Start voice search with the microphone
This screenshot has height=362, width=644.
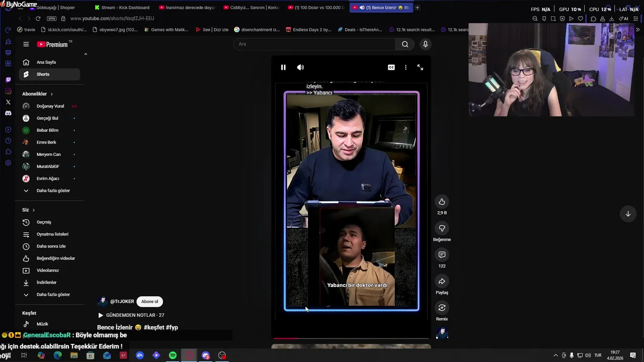pyautogui.click(x=426, y=44)
